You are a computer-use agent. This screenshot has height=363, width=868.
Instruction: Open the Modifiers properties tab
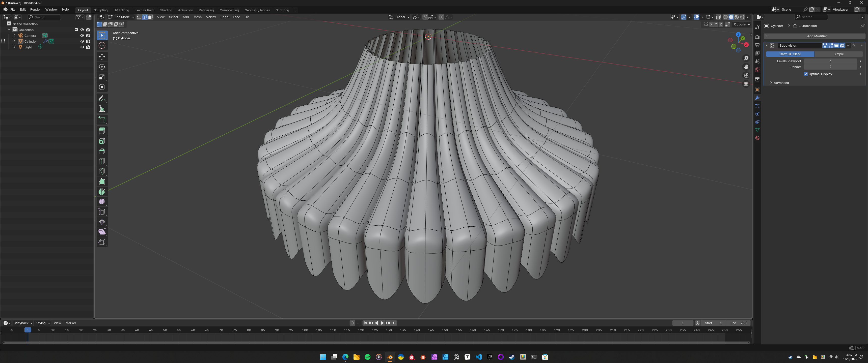757,98
